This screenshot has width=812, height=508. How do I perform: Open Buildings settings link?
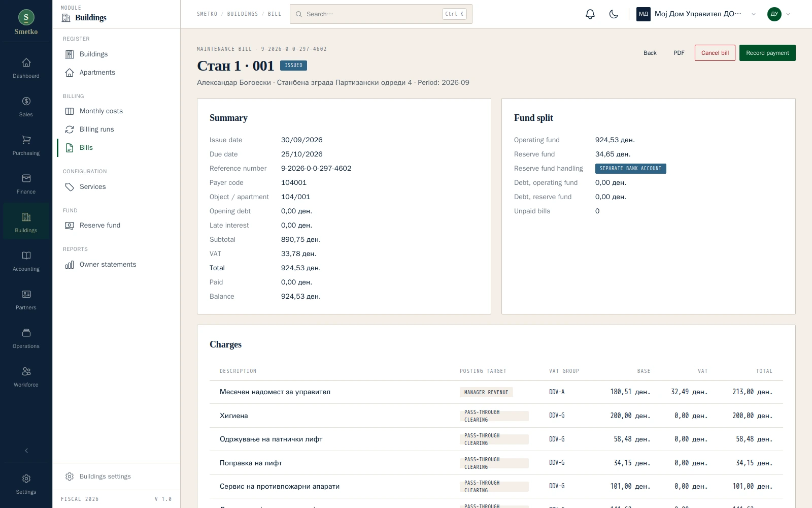116,477
